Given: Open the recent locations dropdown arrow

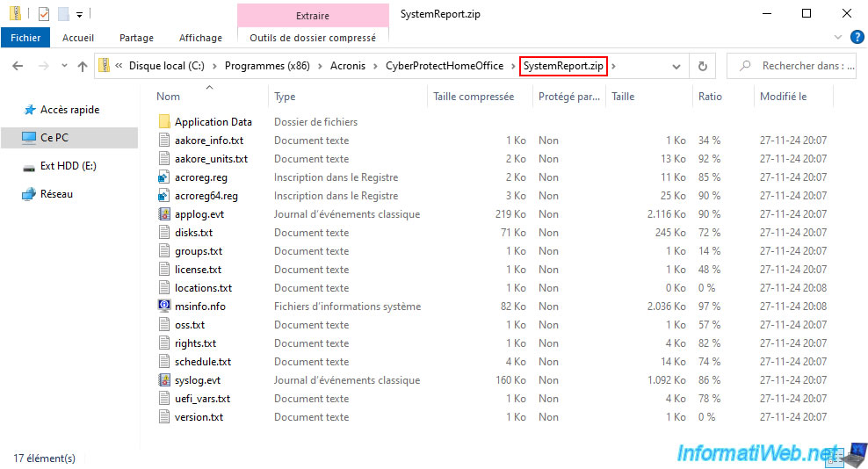Looking at the screenshot, I should 64,66.
